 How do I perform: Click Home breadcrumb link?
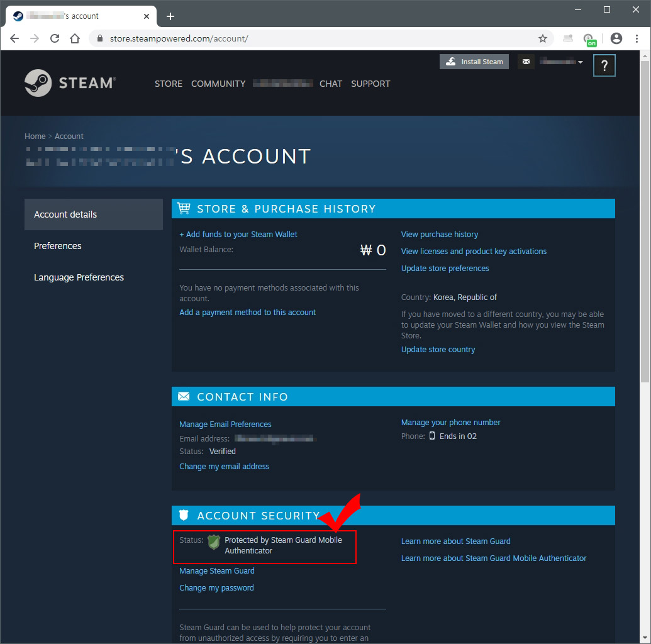pos(35,136)
